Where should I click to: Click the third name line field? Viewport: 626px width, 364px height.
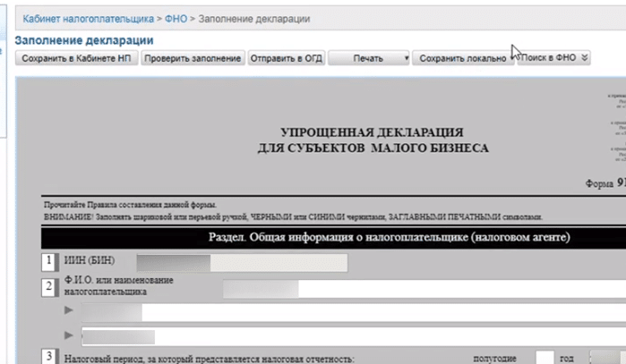click(x=354, y=336)
